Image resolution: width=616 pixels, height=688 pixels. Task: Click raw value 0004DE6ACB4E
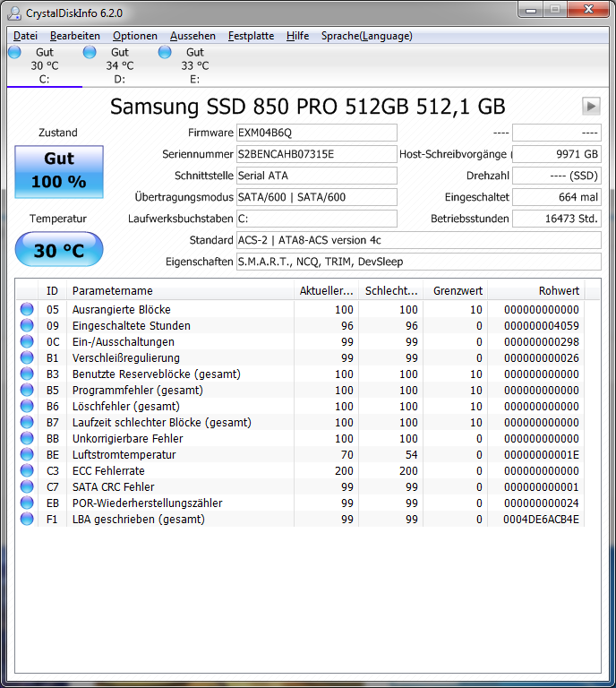point(541,520)
